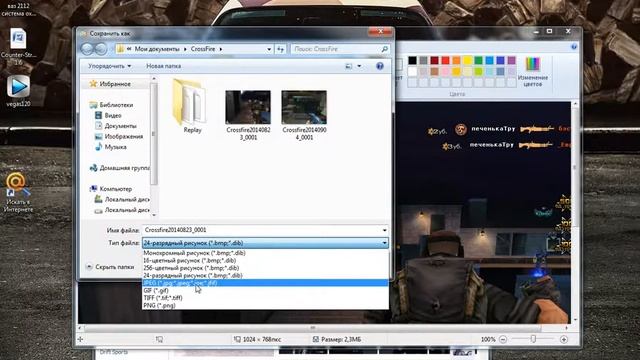The width and height of the screenshot is (640, 360).
Task: Choose orange color swatch in Paint
Action: 456,60
